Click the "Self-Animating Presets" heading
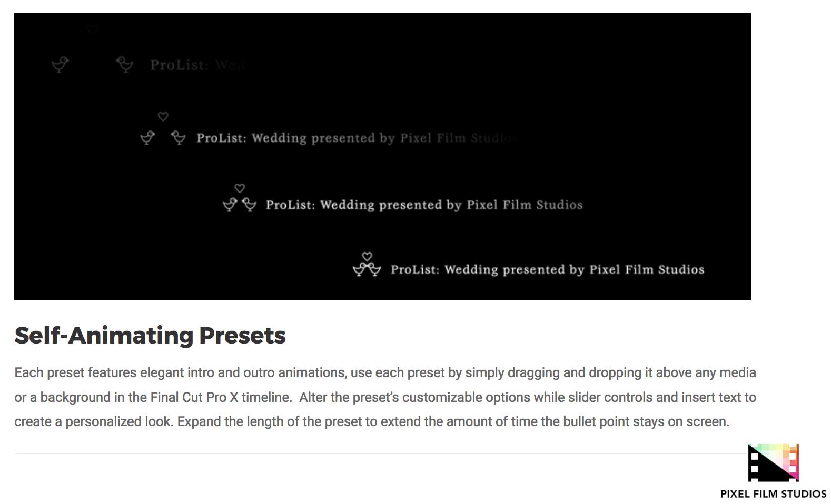The width and height of the screenshot is (831, 504). (150, 336)
